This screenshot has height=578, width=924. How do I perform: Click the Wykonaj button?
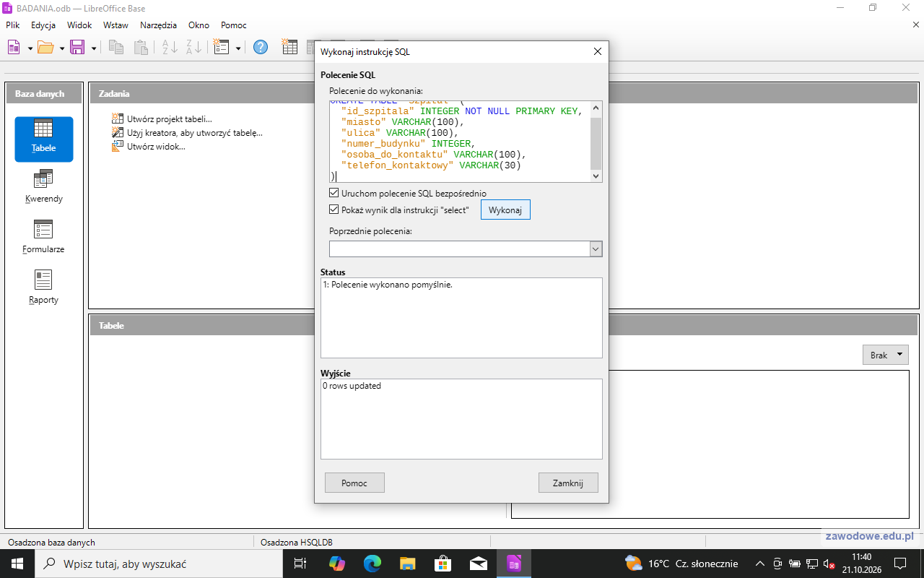click(505, 210)
